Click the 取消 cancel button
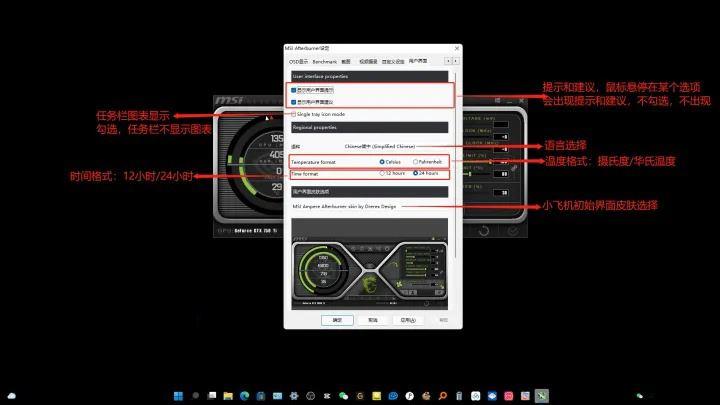720x405 pixels. (373, 320)
